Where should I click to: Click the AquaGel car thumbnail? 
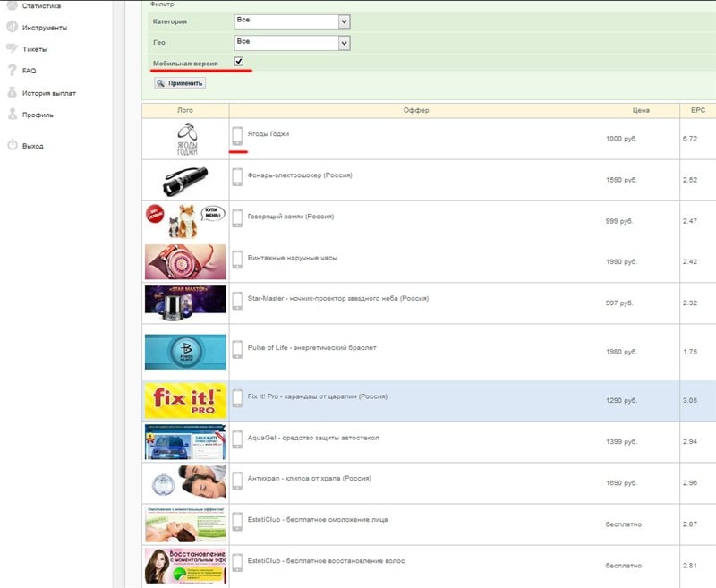[185, 442]
